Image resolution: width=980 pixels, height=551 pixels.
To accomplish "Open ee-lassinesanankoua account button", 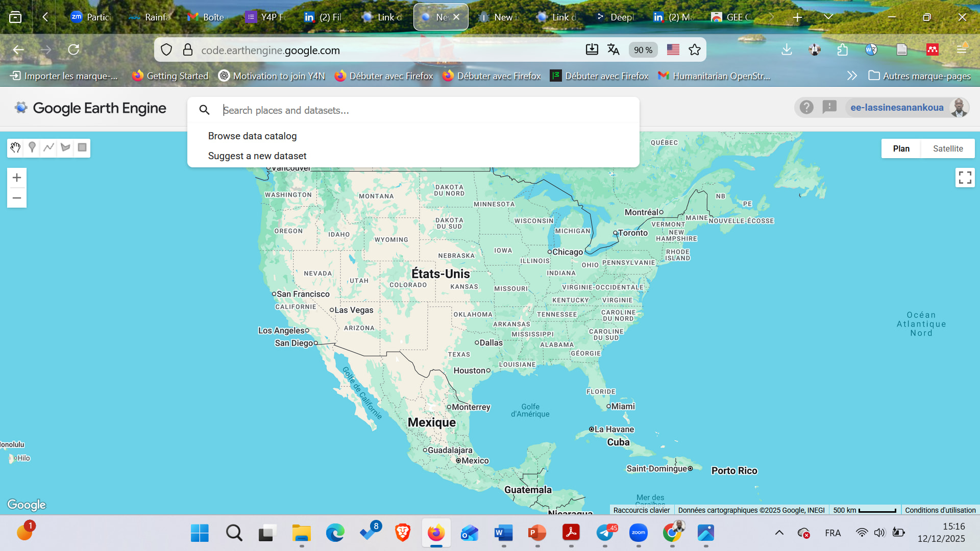I will click(x=897, y=108).
